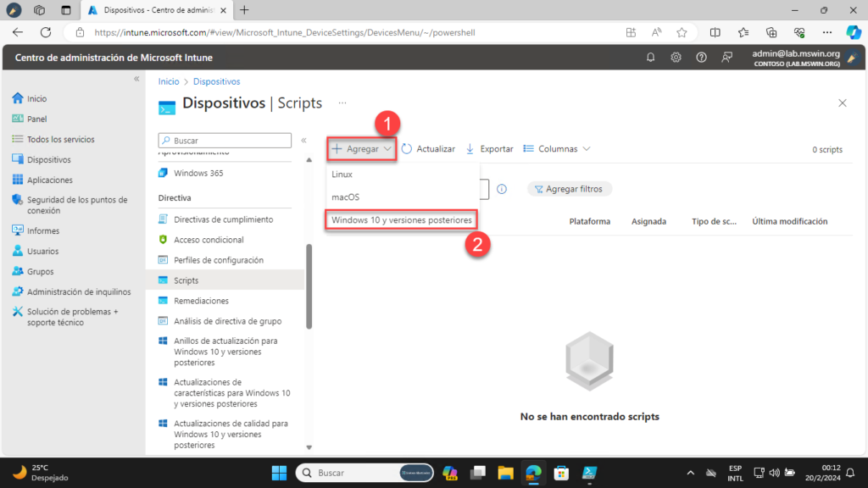Viewport: 868px width, 488px height.
Task: Click the notifications bell icon in Intune header
Action: 651,58
